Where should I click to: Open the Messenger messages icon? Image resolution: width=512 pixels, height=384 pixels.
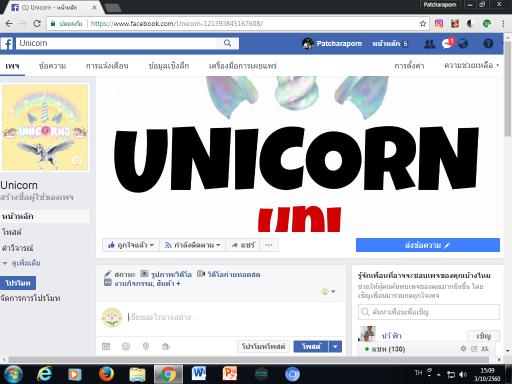pos(447,43)
